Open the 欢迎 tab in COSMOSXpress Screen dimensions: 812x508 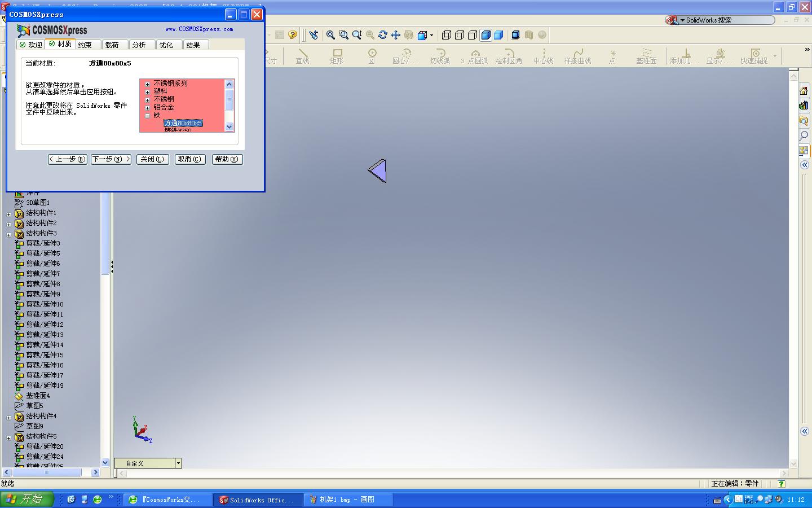tap(31, 45)
